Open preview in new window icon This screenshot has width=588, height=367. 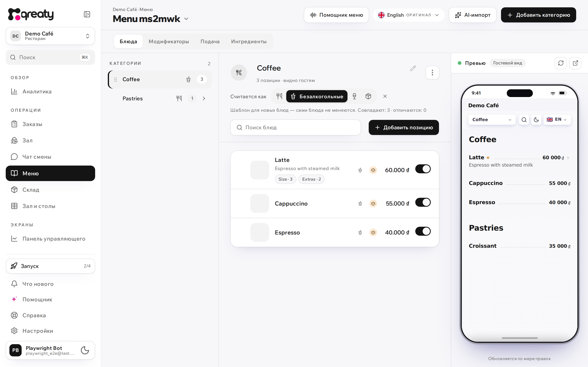(x=575, y=63)
